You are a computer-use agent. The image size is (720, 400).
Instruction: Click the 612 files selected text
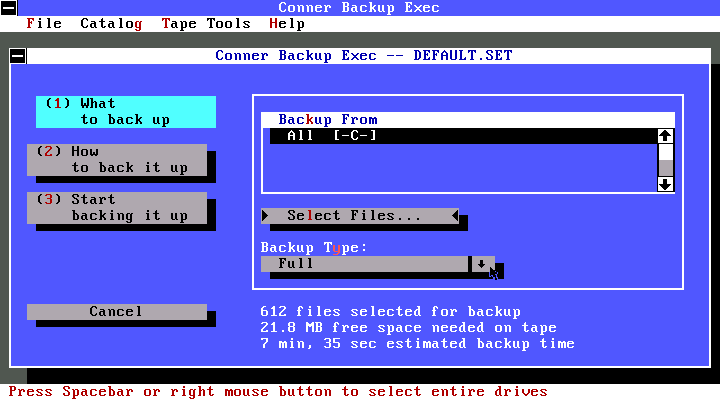[390, 311]
